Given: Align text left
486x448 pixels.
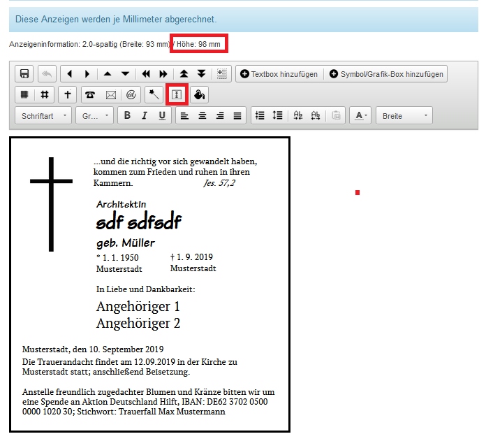Looking at the screenshot, I should (x=185, y=116).
